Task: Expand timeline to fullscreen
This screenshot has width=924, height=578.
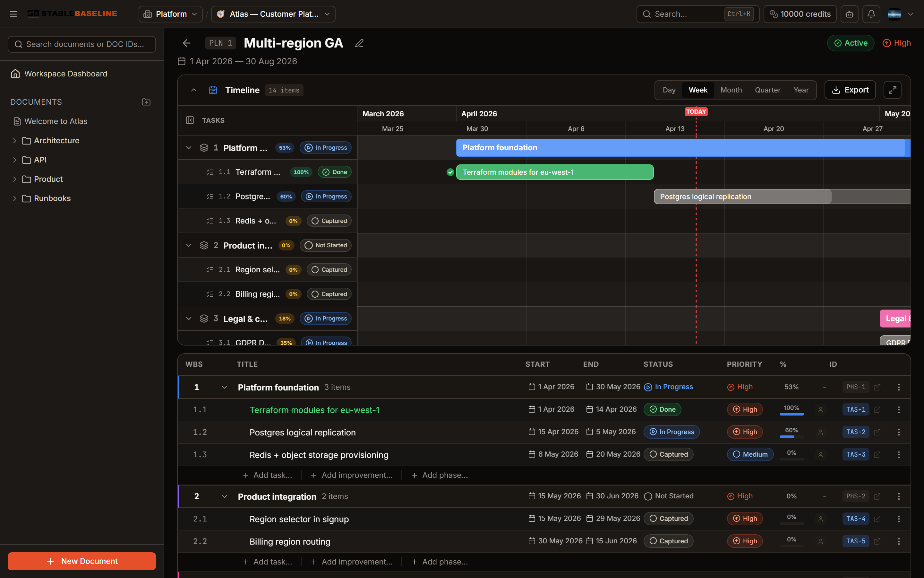Action: (x=892, y=90)
